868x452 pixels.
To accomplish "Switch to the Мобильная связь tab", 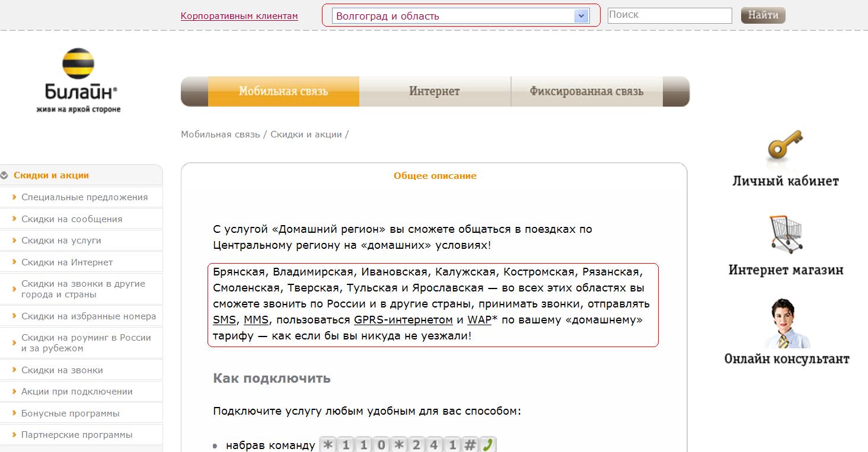I will (x=283, y=91).
